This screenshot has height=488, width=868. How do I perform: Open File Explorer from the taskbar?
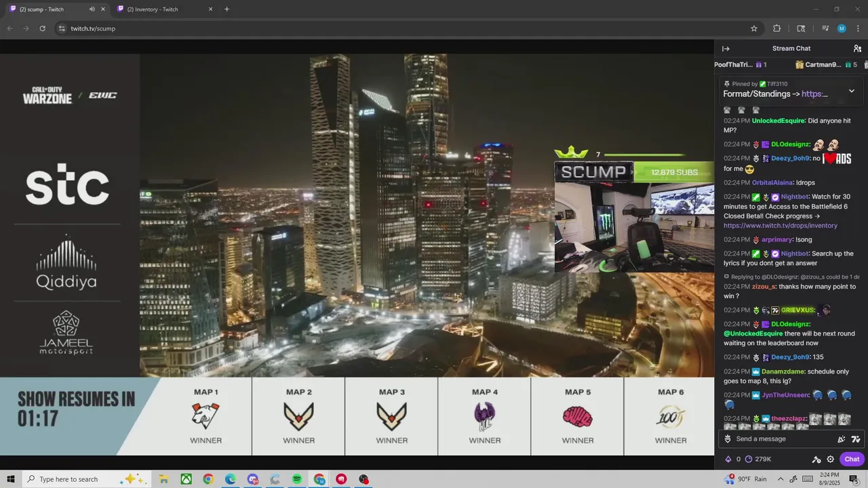click(163, 479)
